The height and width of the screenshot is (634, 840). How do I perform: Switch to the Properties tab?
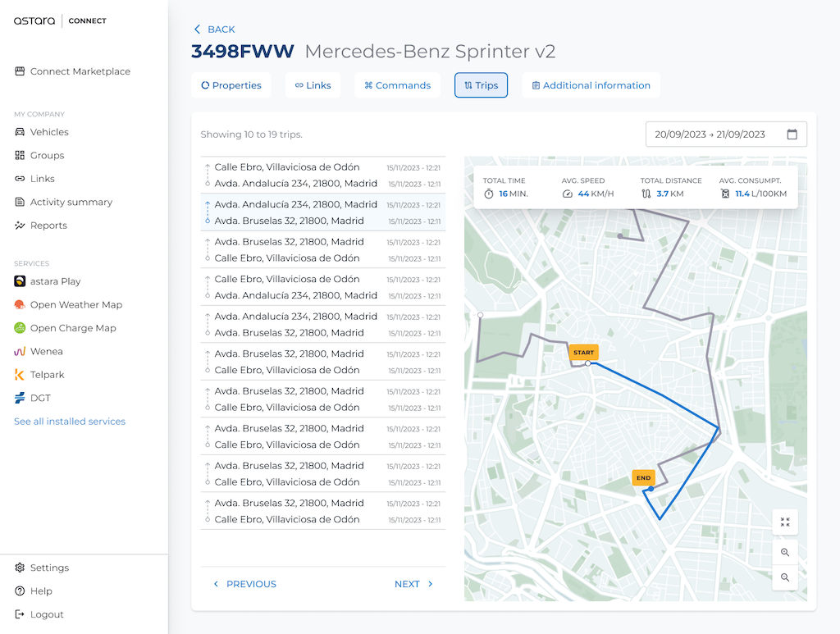[231, 85]
